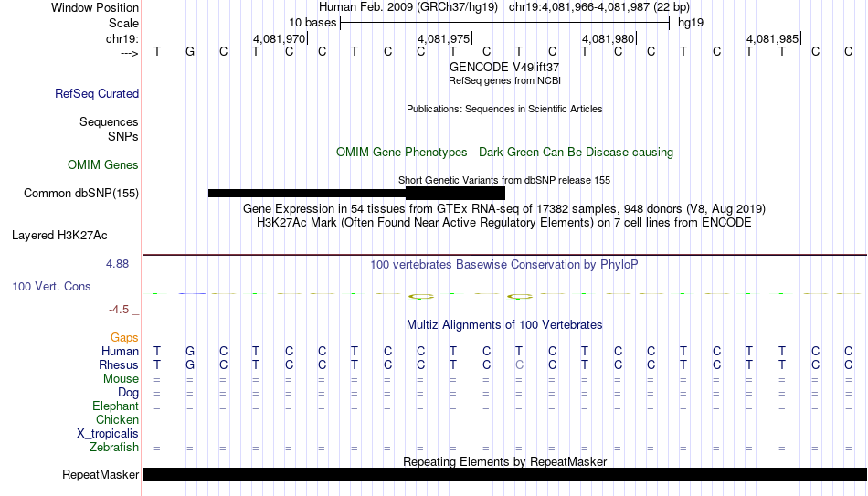Click the 4.88 PhyloP upper scale value
868x496 pixels.
coord(117,264)
